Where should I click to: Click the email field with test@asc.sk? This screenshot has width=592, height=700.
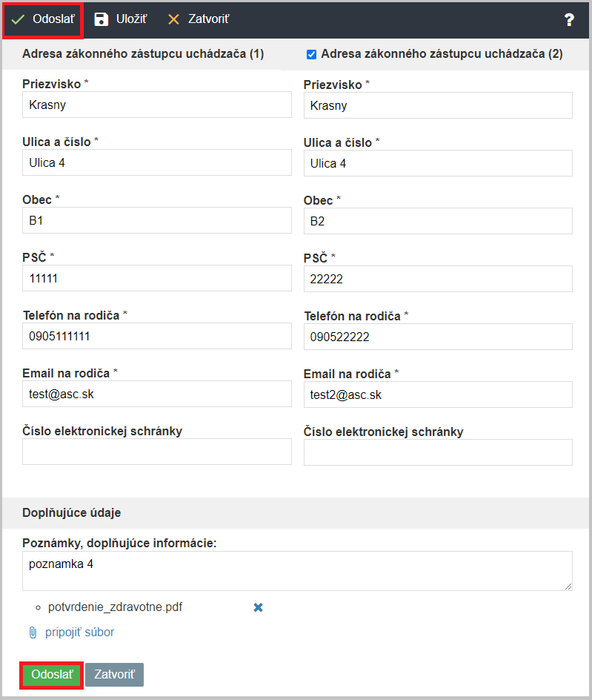157,394
